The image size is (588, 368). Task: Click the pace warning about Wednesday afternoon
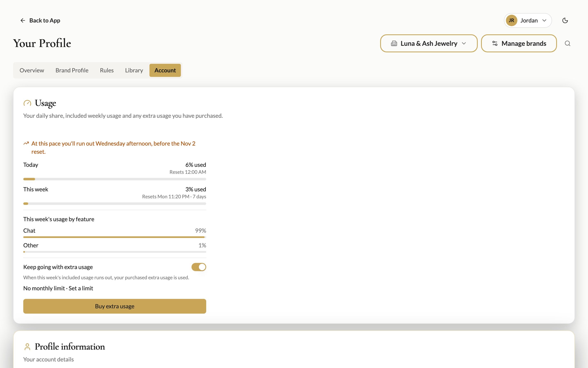113,147
